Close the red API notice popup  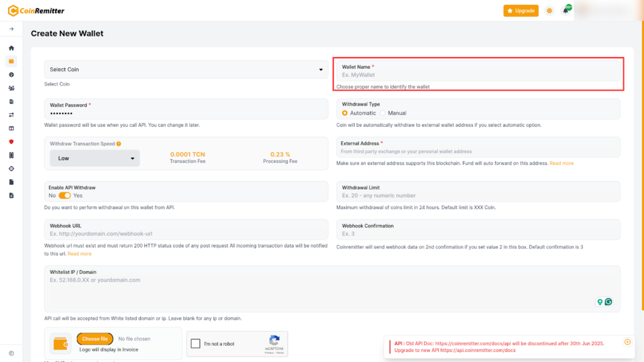[x=627, y=342]
